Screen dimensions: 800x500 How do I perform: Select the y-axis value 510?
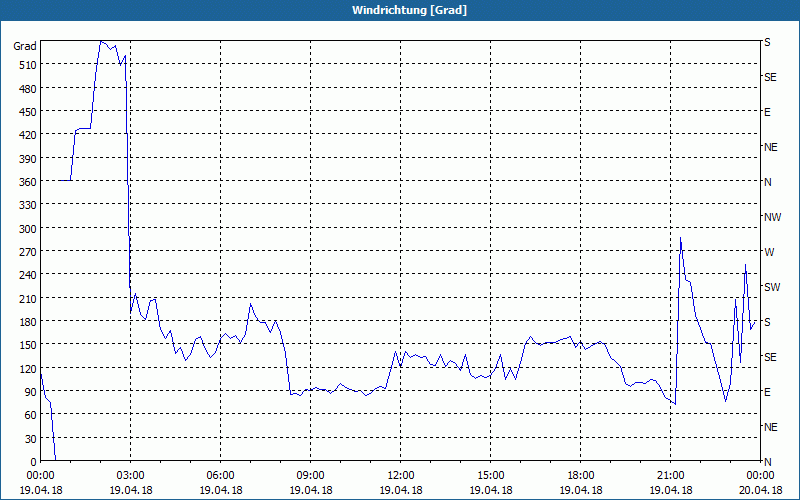[27, 65]
